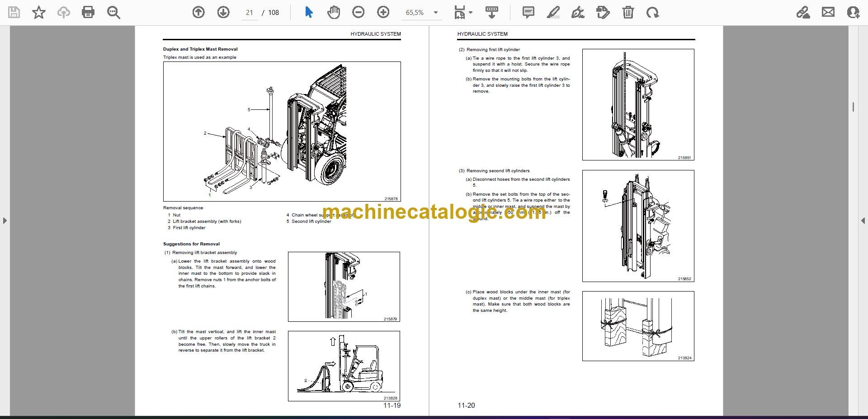Print the document with printer icon
Image resolution: width=868 pixels, height=419 pixels.
coord(88,12)
